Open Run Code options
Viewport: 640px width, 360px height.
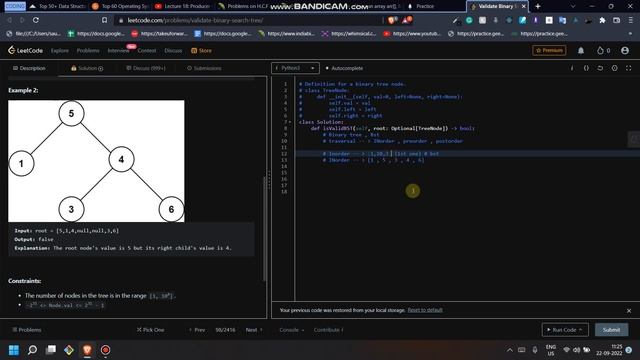click(x=580, y=329)
